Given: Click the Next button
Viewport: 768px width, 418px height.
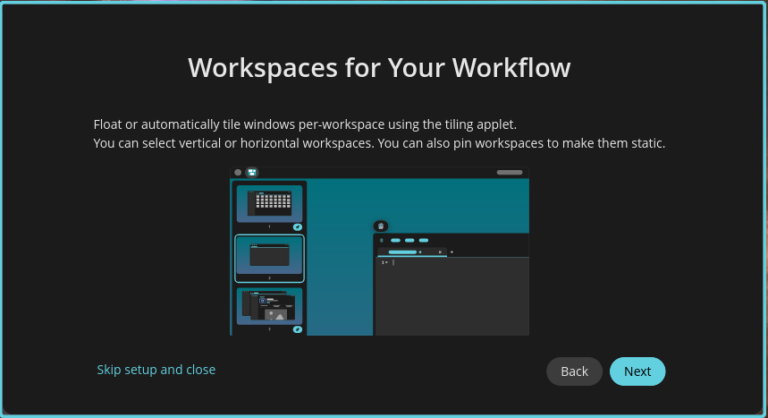Looking at the screenshot, I should click(x=637, y=371).
